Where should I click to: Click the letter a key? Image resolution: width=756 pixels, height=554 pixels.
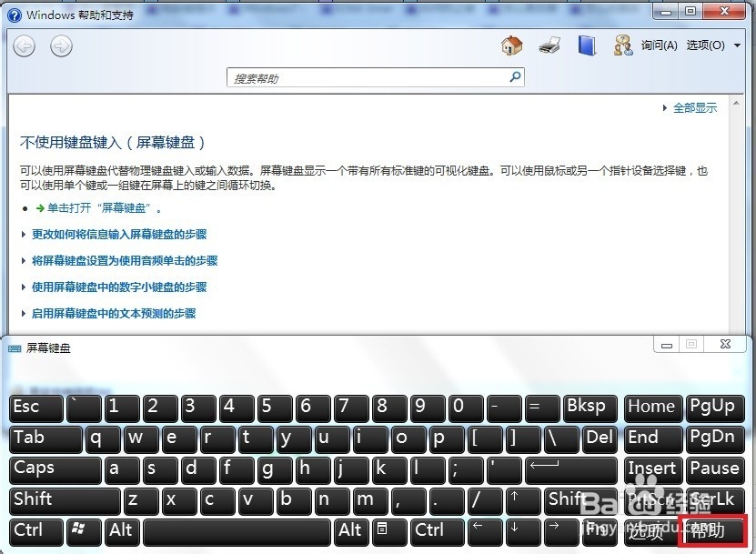click(x=122, y=470)
